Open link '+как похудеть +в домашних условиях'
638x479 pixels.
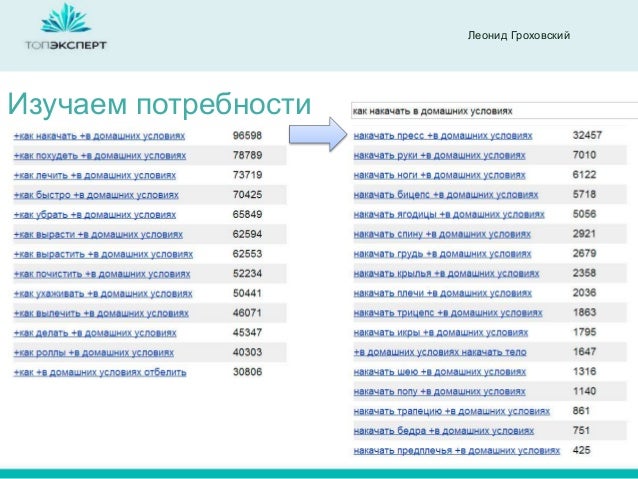100,155
